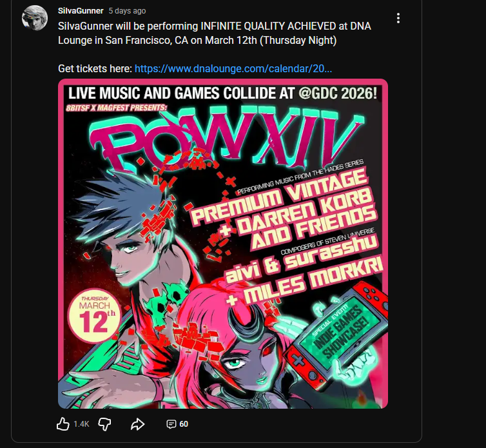Click the 1.4K like count
The height and width of the screenshot is (448, 486).
tap(81, 424)
